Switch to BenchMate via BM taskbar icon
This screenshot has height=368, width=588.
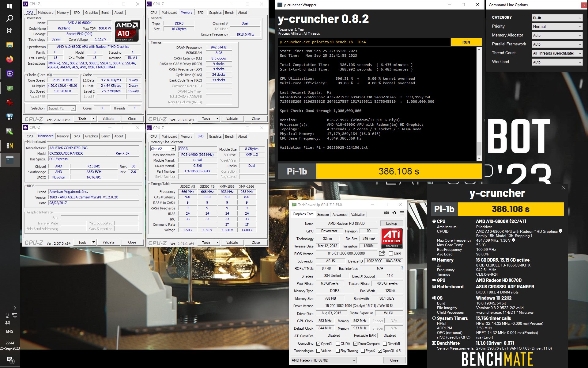(10, 146)
